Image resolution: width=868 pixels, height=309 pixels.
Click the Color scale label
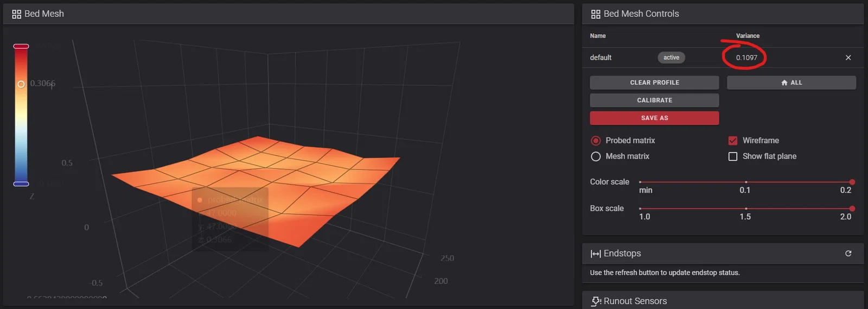(610, 182)
